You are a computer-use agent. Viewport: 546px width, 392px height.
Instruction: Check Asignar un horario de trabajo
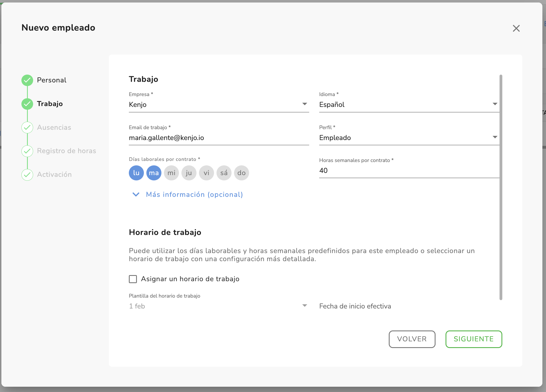pyautogui.click(x=133, y=279)
